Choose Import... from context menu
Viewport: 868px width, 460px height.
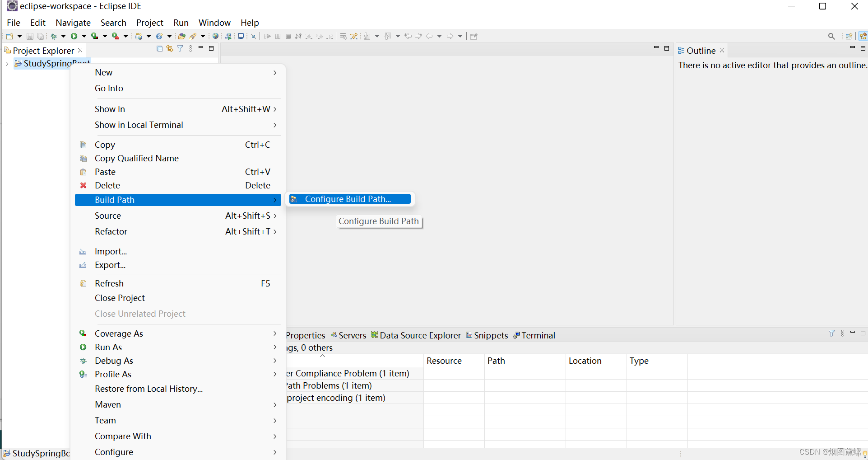178,251
